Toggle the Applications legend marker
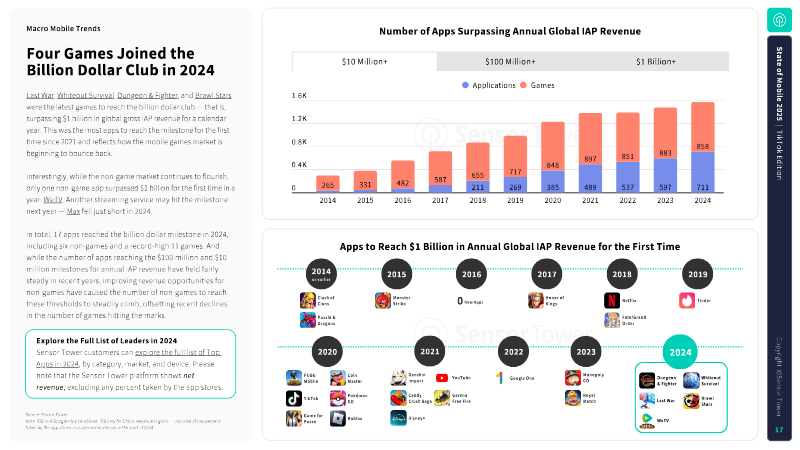Screen dimensions: 800x450 click(x=464, y=84)
